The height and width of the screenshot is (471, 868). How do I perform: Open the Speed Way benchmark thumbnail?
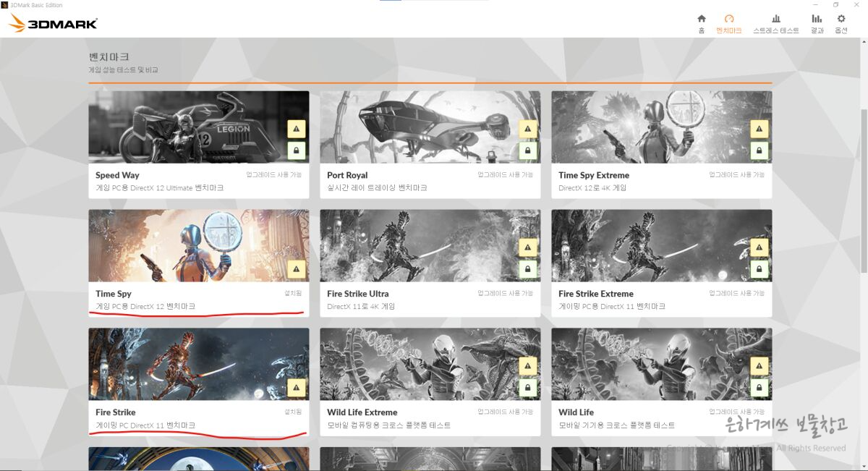tap(199, 127)
